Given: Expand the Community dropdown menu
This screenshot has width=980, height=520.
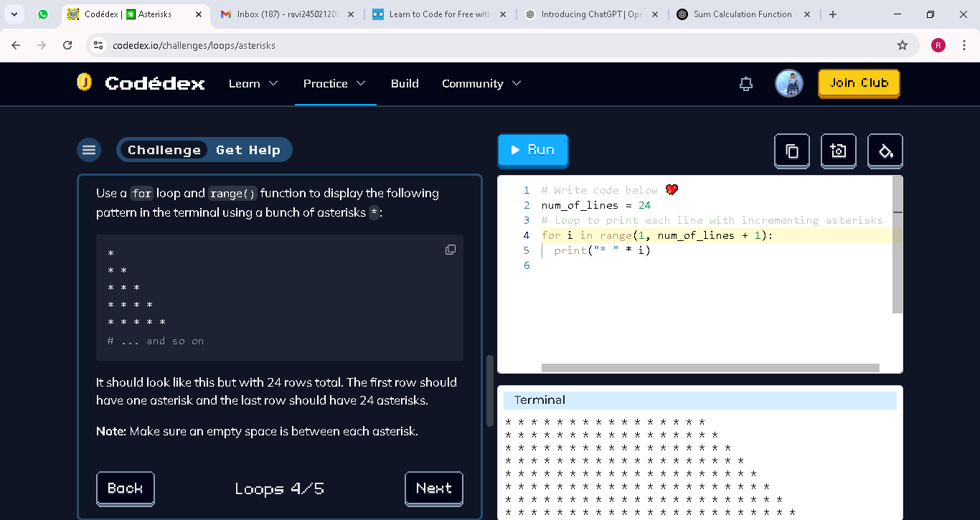Looking at the screenshot, I should pyautogui.click(x=481, y=83).
